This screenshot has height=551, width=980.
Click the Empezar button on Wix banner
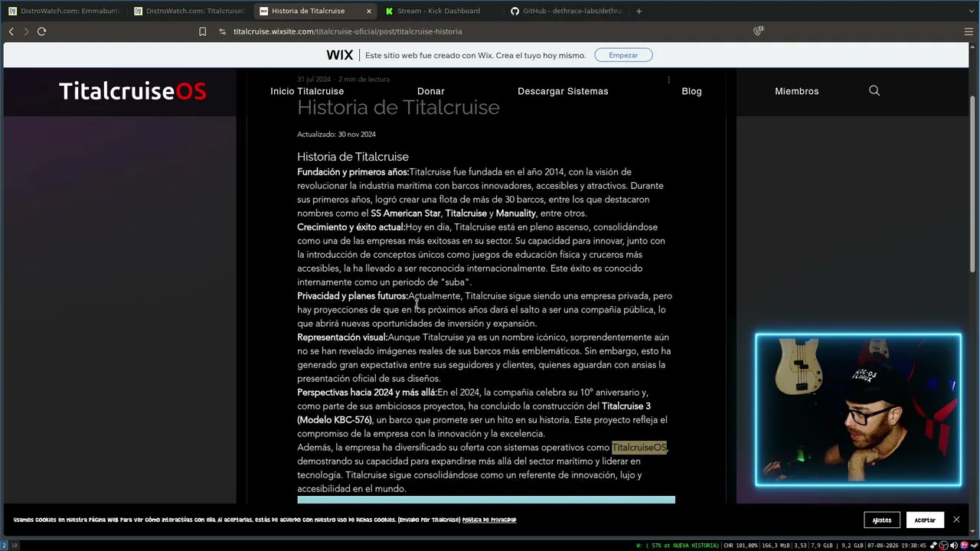(x=623, y=55)
